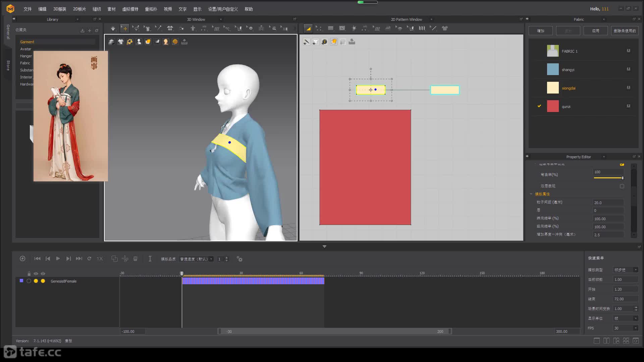Toggle the yellow checked box in Property Editor
The height and width of the screenshot is (362, 644).
pos(622,164)
